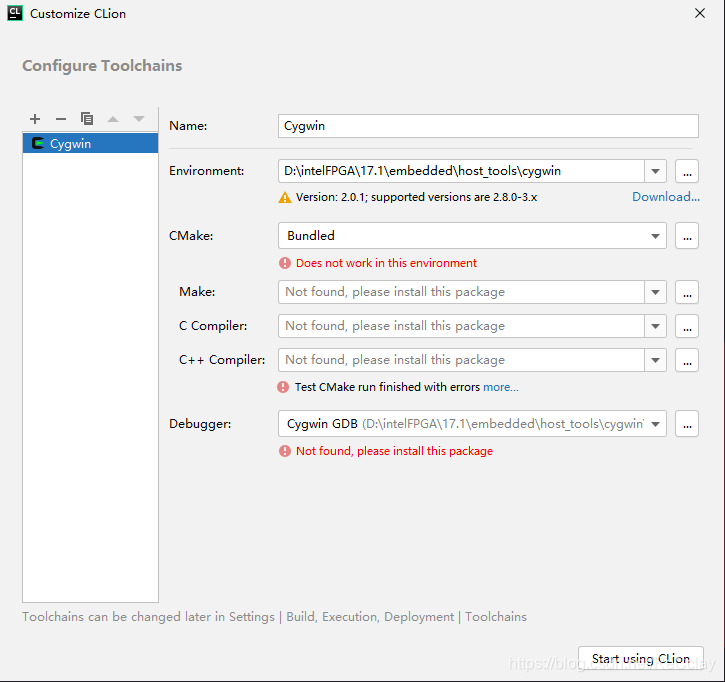This screenshot has width=725, height=682.
Task: Move toolchain down in list
Action: [139, 119]
